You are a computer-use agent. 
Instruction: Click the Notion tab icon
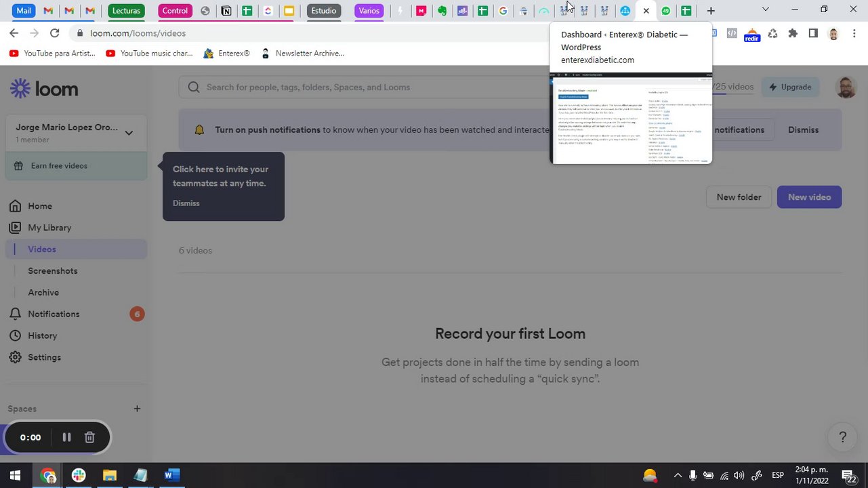tap(226, 11)
